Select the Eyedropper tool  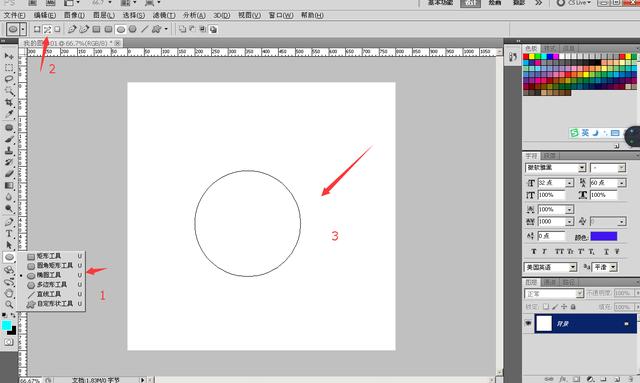coord(9,114)
